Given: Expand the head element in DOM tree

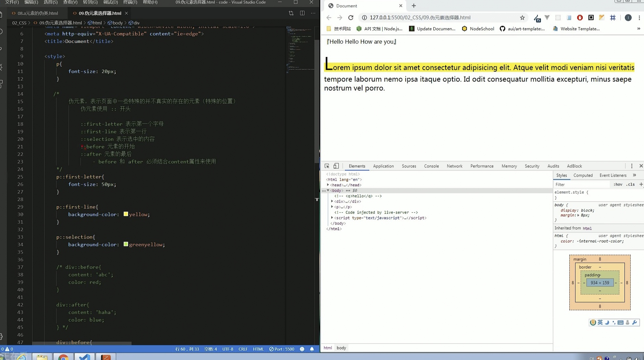Looking at the screenshot, I should pyautogui.click(x=328, y=185).
